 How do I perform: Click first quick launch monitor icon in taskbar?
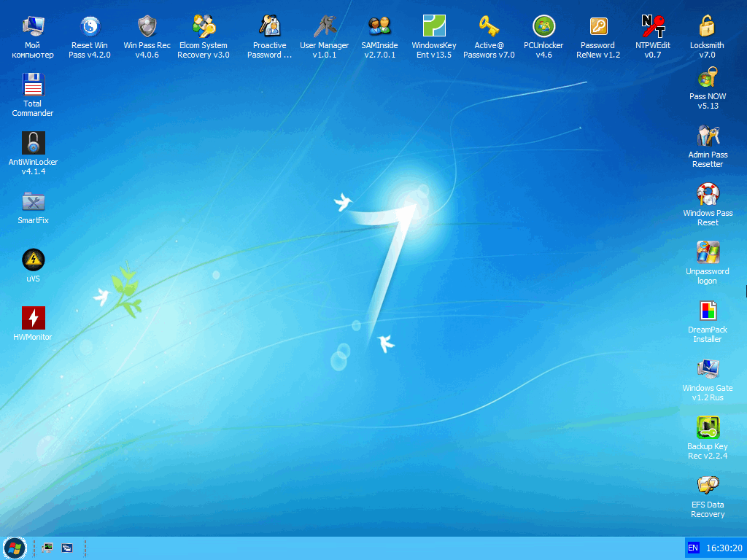point(47,548)
